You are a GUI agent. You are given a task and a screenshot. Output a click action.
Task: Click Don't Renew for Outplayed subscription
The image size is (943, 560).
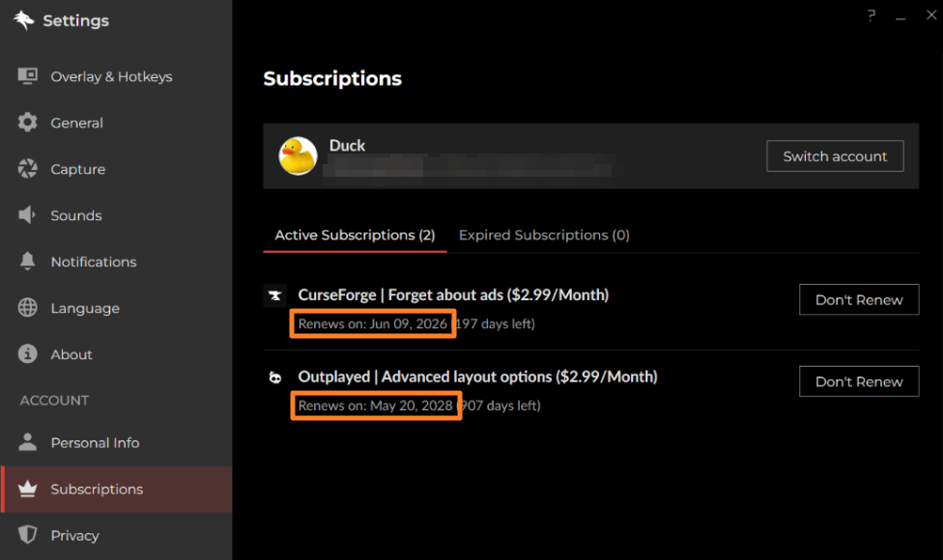pyautogui.click(x=859, y=381)
